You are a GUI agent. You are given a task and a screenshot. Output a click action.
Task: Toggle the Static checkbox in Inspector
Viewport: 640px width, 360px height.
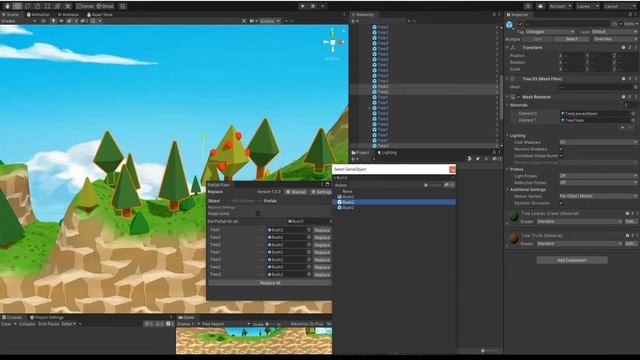pyautogui.click(x=620, y=24)
